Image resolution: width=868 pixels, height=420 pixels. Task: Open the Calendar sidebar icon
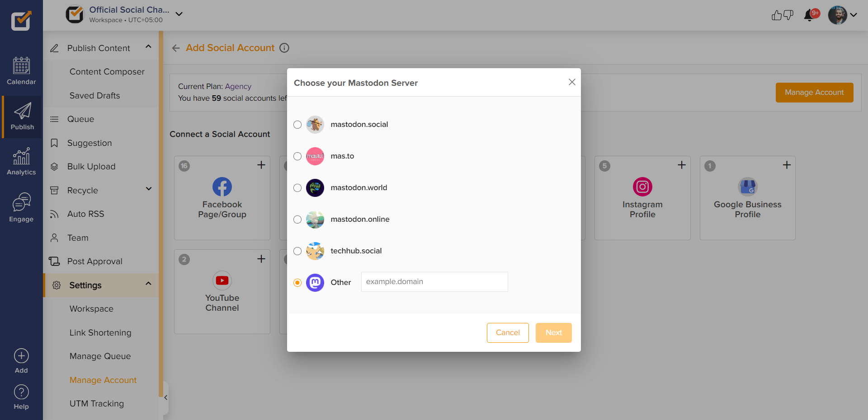[21, 71]
